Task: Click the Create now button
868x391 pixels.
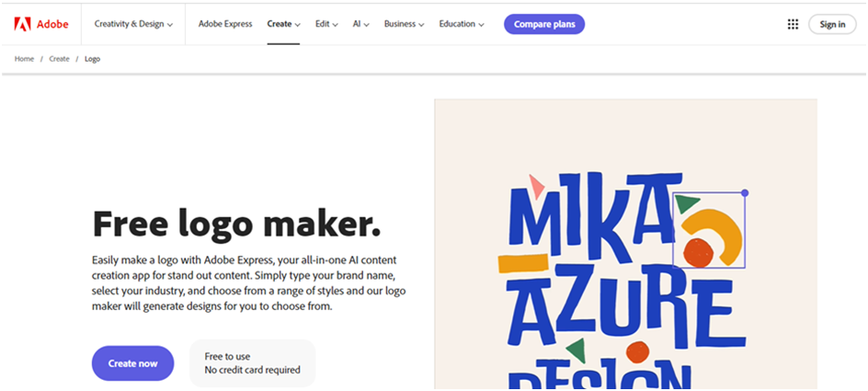Action: point(132,363)
